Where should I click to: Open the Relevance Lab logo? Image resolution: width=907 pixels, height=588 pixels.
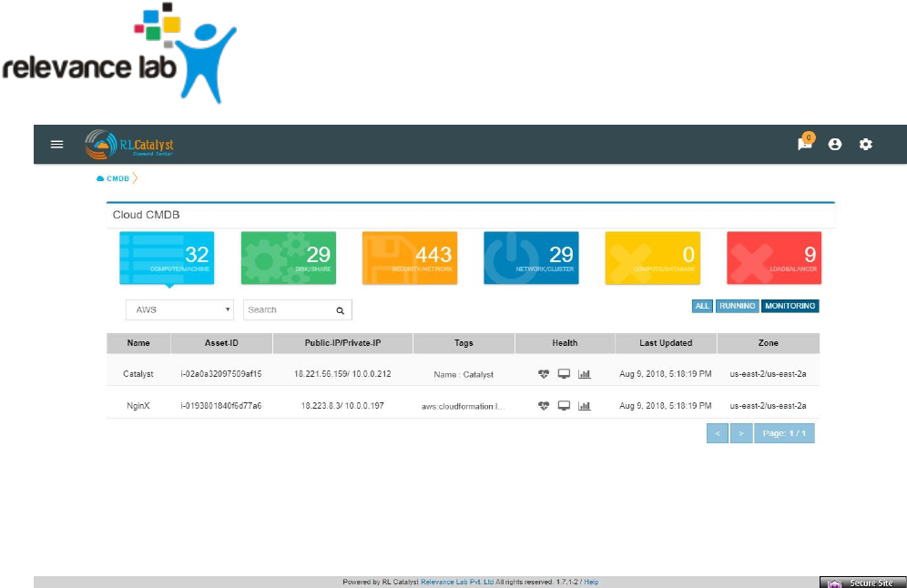tap(118, 53)
